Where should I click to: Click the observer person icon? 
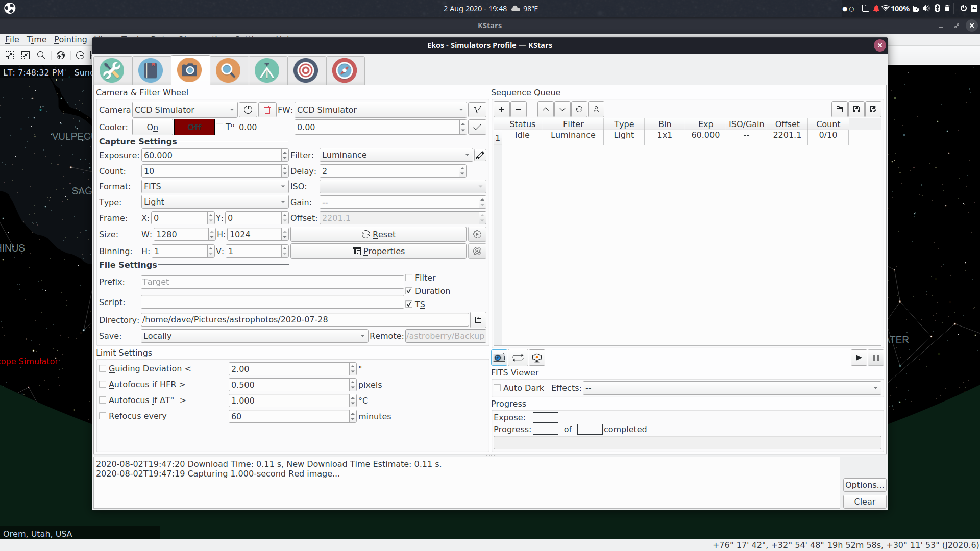click(596, 109)
